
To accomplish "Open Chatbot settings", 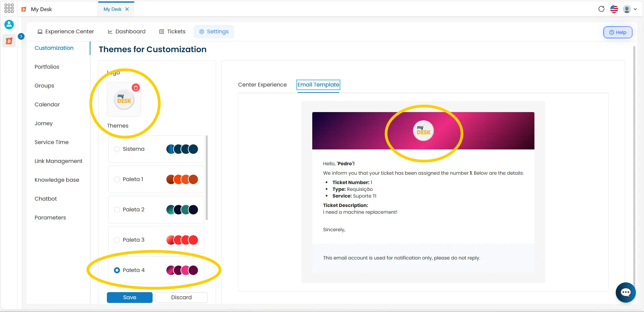I will [x=46, y=199].
